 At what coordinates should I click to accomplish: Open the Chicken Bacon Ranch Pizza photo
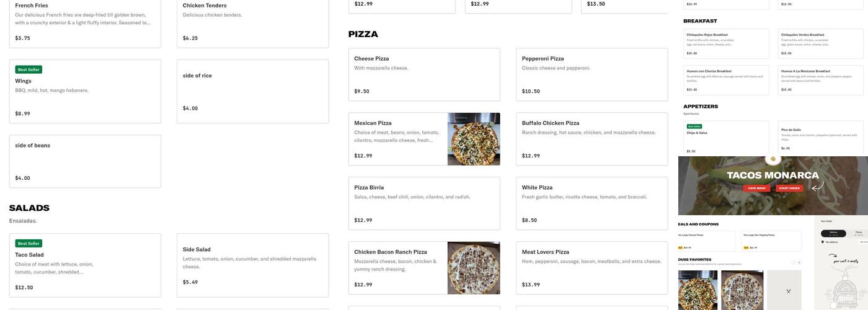pyautogui.click(x=474, y=268)
